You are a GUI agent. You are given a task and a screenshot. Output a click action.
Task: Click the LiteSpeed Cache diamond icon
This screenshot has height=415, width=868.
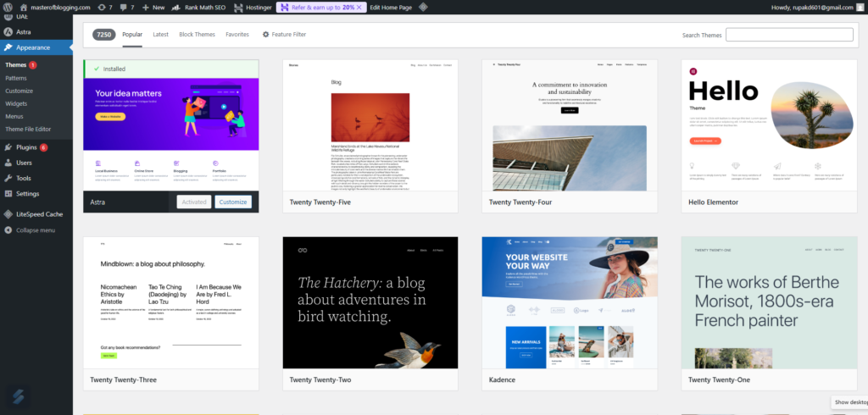(x=8, y=214)
